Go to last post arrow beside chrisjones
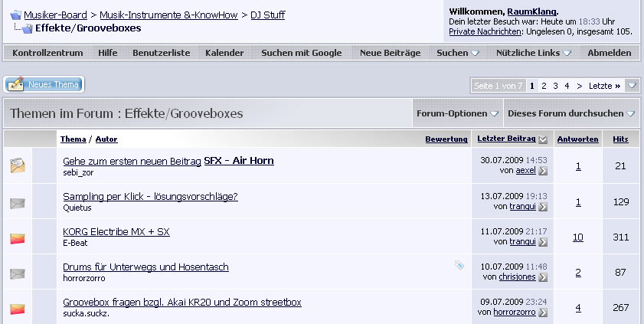Screen dimensions: 644x324 point(543,277)
